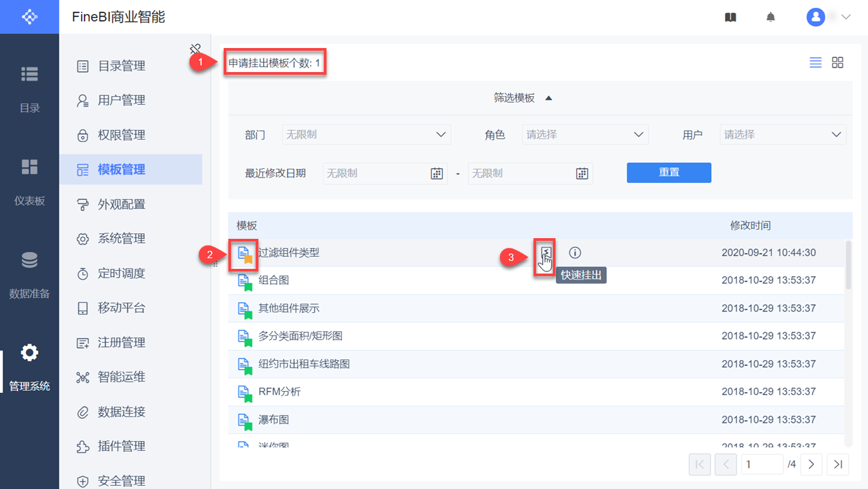
Task: Click the 重置 reset button
Action: [669, 172]
